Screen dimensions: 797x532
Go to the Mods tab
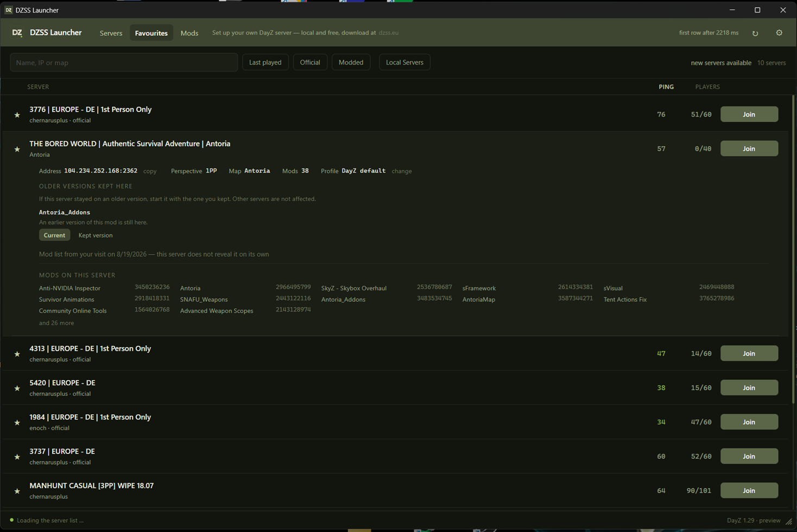point(189,33)
